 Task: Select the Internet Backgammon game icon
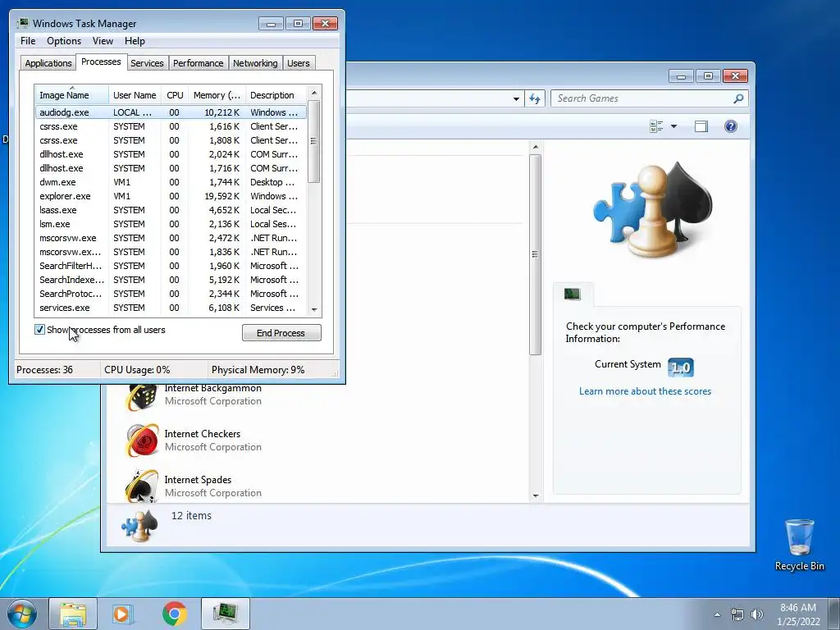click(x=142, y=398)
